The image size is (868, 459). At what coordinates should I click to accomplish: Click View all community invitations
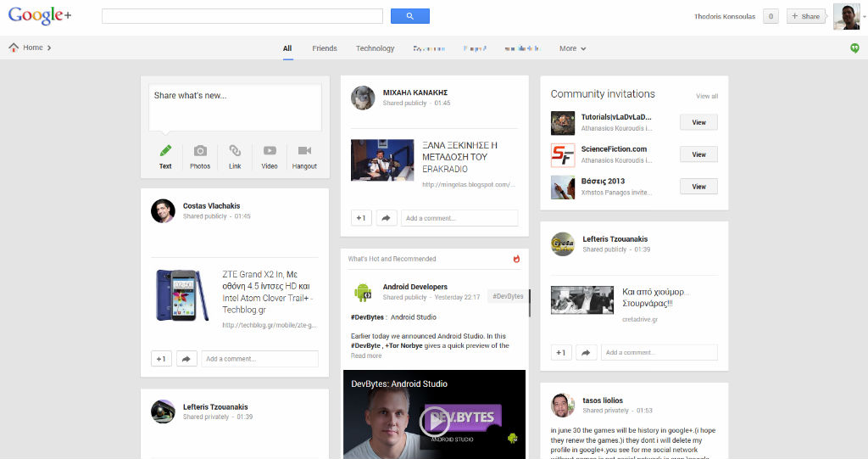(x=707, y=96)
